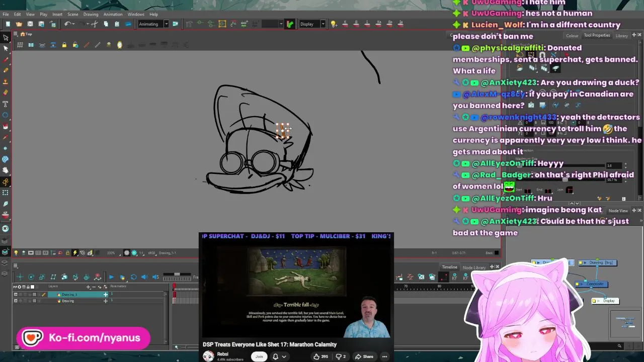Open the File menu

point(6,14)
